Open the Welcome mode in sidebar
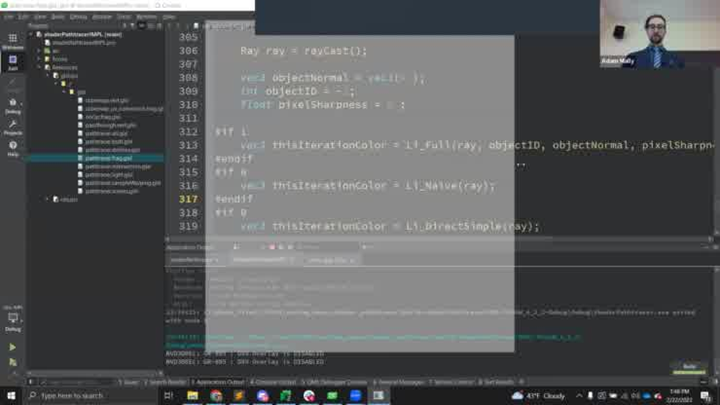This screenshot has width=720, height=405. [x=12, y=41]
